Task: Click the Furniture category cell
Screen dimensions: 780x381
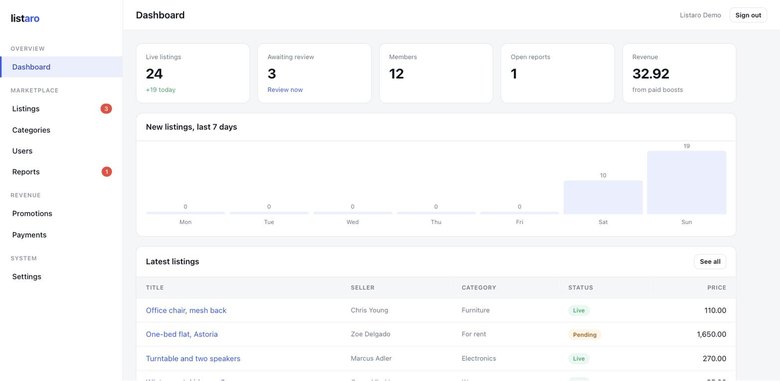Action: click(x=476, y=310)
